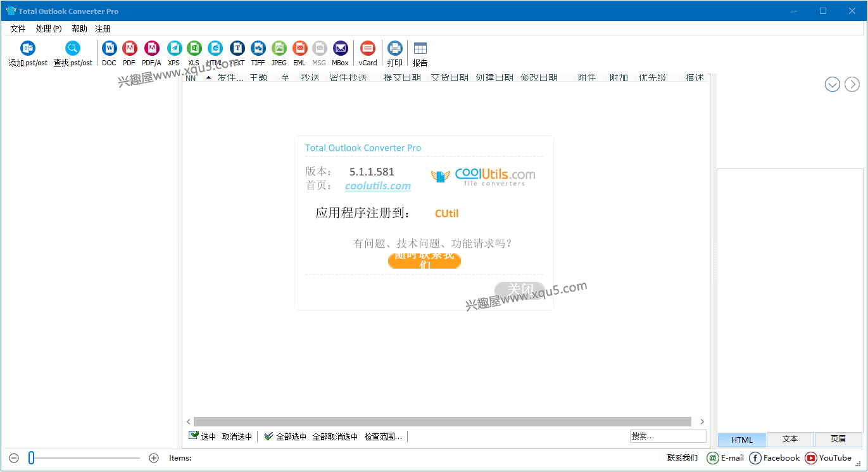
Task: Focus the 搜索... search field
Action: pos(668,436)
